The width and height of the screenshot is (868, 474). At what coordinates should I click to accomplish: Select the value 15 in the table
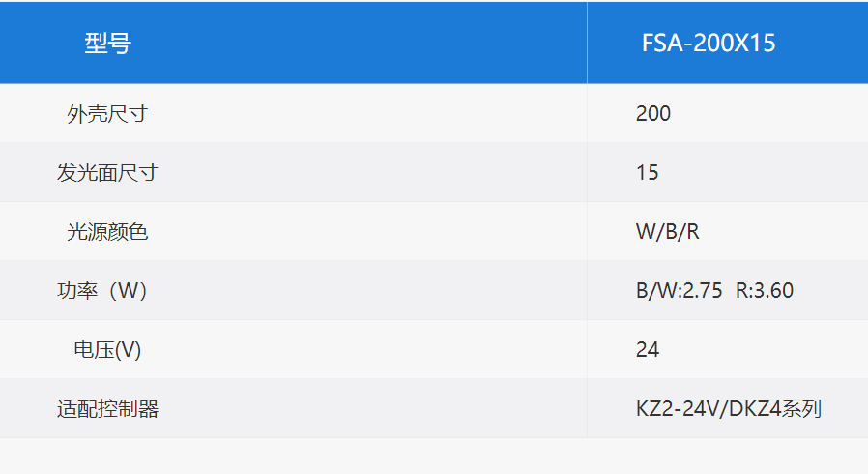(x=647, y=173)
